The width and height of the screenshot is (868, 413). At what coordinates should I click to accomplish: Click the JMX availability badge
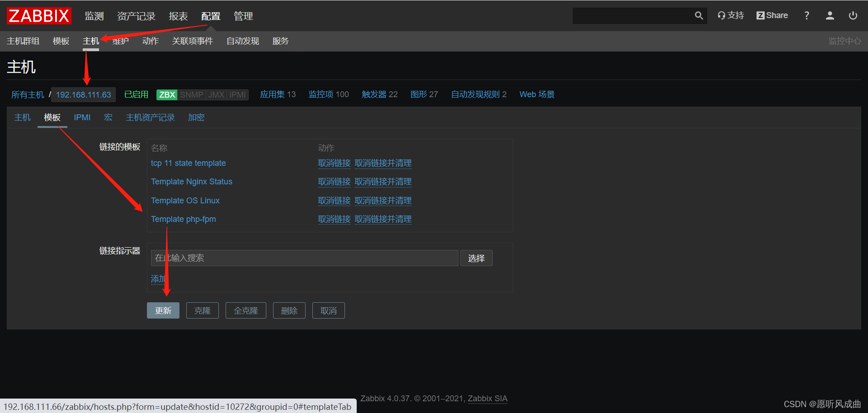coord(216,95)
